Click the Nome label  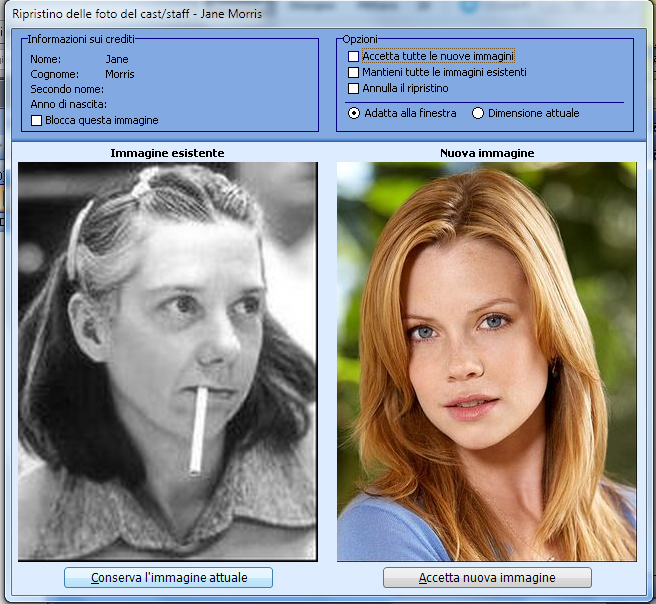(x=46, y=59)
